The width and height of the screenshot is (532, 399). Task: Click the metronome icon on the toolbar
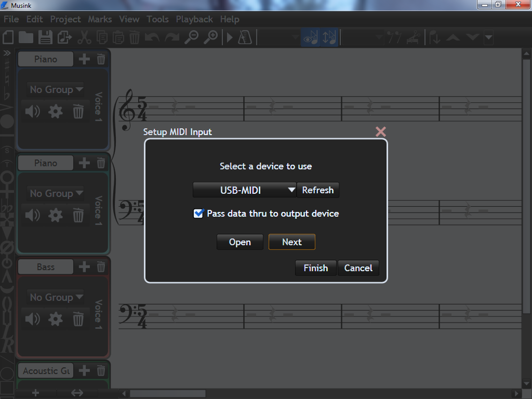coord(245,37)
